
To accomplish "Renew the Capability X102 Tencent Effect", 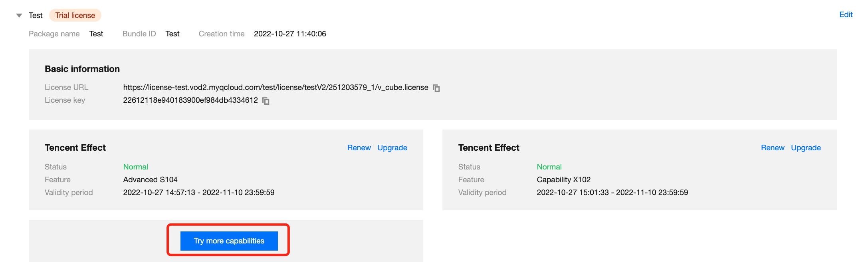I will coord(772,148).
